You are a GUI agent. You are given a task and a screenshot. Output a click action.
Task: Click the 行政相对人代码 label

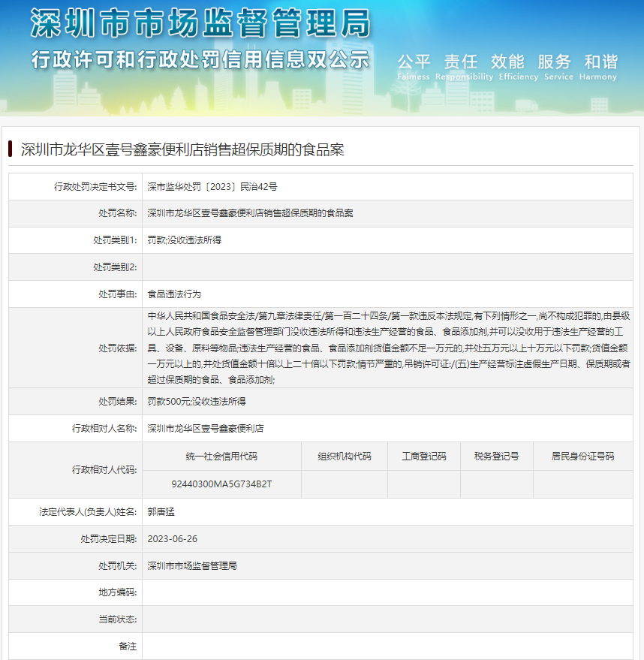coord(104,470)
